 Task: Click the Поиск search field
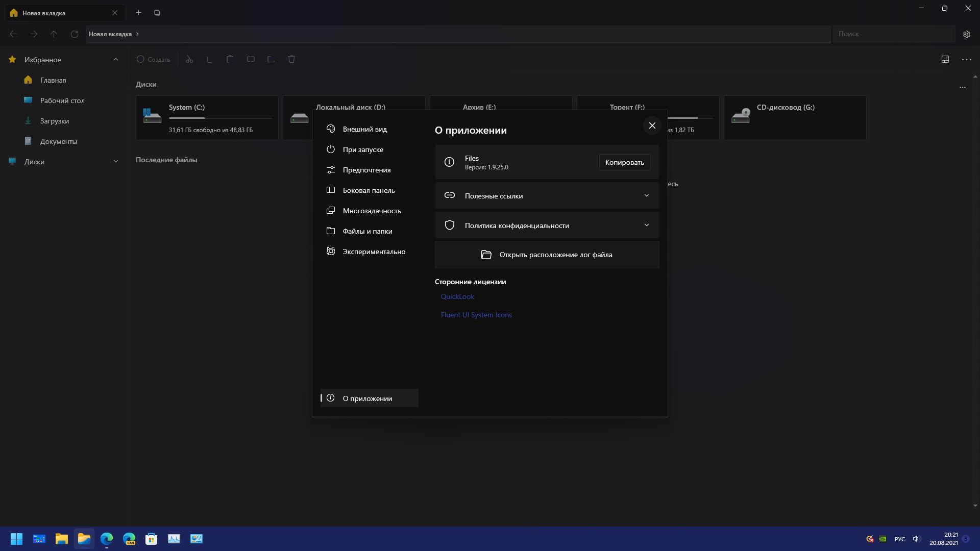[893, 34]
